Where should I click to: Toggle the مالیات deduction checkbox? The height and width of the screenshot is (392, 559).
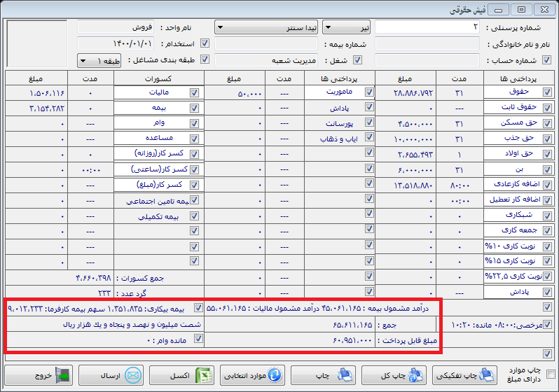pyautogui.click(x=194, y=92)
